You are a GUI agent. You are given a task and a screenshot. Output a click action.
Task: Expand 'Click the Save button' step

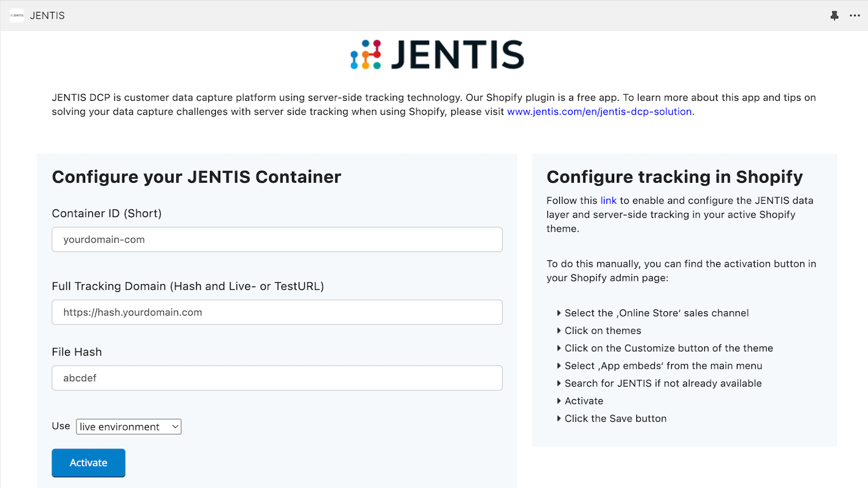[x=611, y=419]
